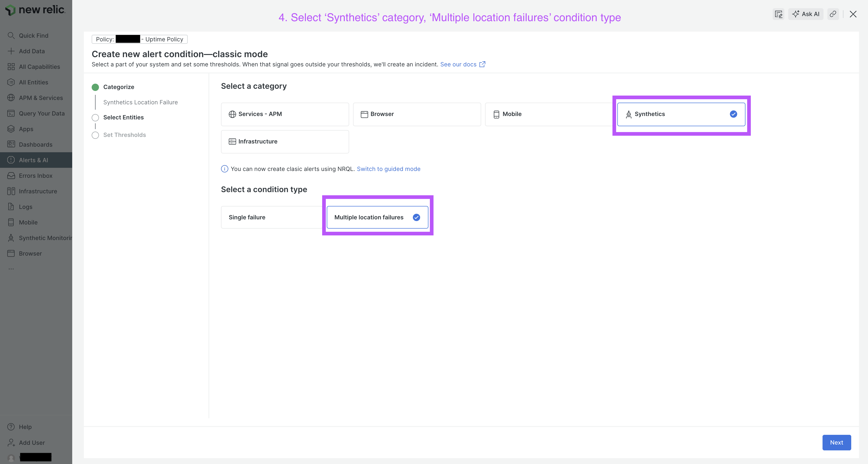Screen dimensions: 868x464
Task: Open the Alerts & AI menu item
Action: click(x=36, y=160)
